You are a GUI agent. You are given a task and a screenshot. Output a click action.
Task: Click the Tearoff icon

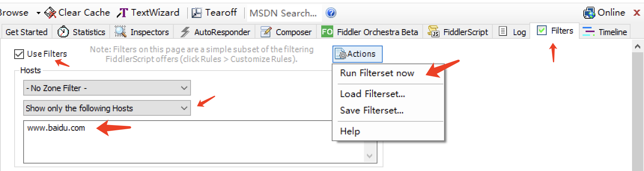(x=197, y=13)
